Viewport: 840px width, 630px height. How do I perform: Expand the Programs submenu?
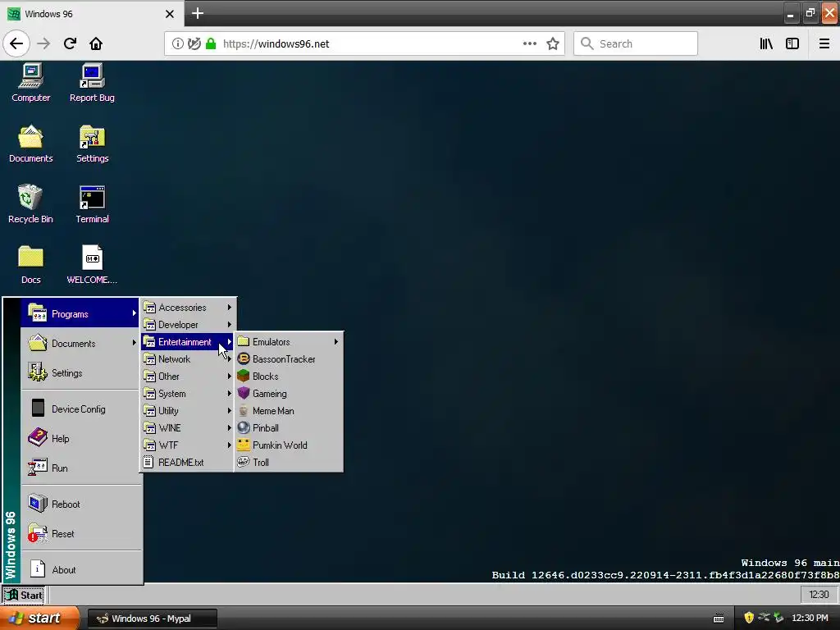[80, 314]
